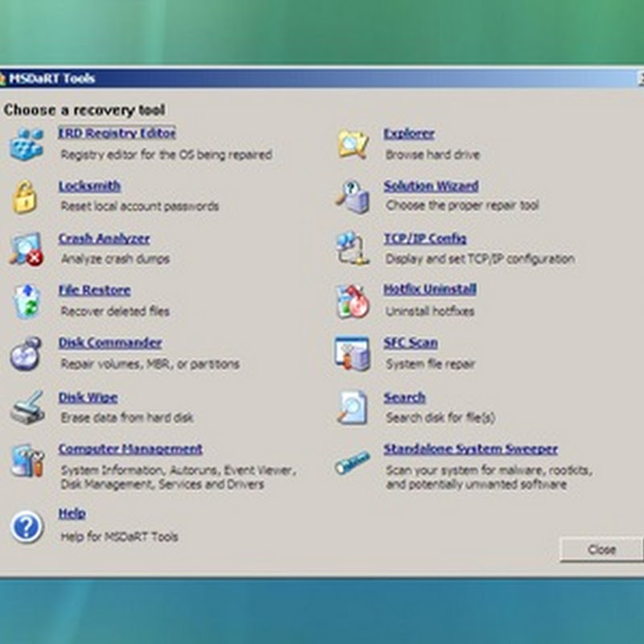Start the File Restore link

pyautogui.click(x=94, y=291)
